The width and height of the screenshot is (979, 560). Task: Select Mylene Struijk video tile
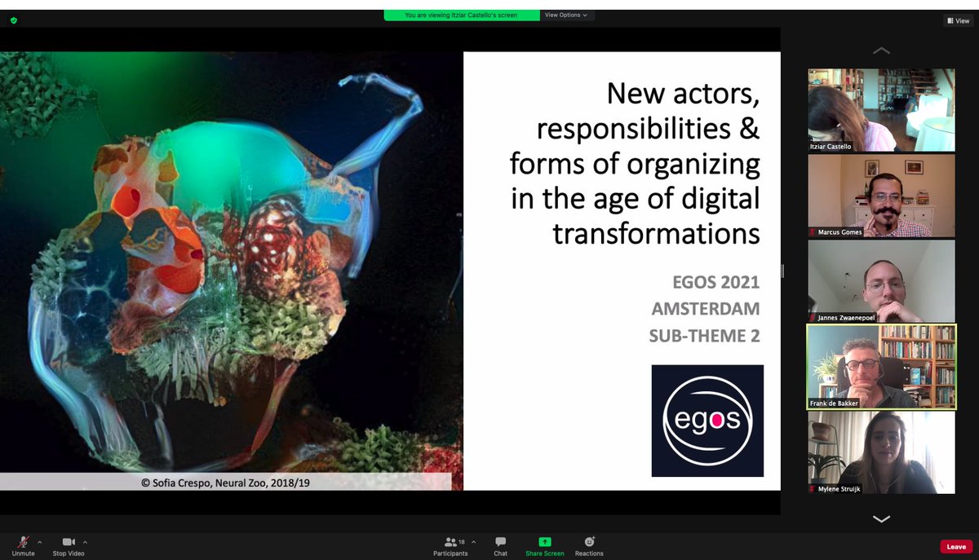click(881, 452)
